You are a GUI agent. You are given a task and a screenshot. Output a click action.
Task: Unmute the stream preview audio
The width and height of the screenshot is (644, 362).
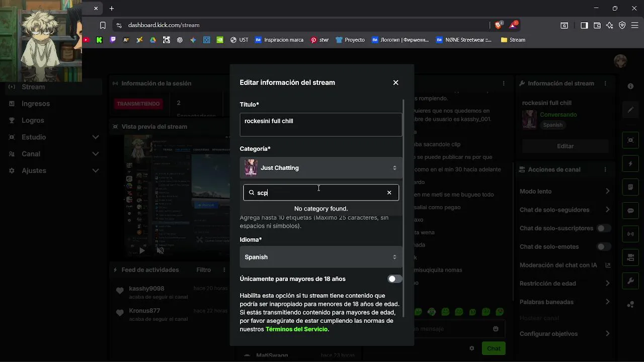tap(160, 250)
